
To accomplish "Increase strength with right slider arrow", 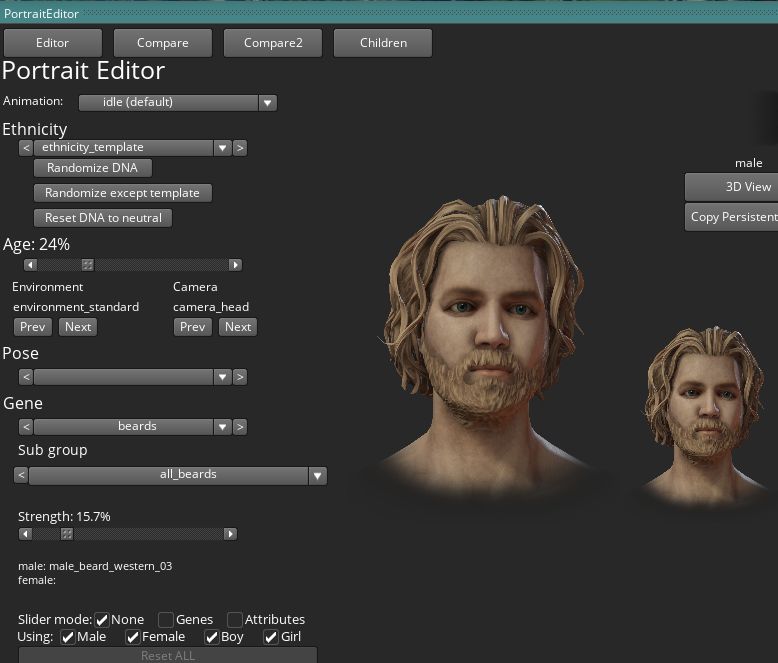I will click(x=230, y=534).
